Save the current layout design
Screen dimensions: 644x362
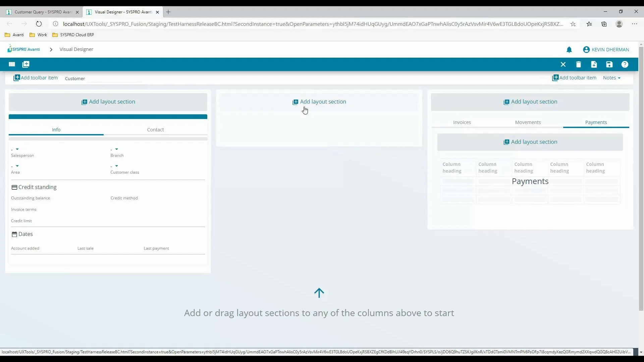tap(609, 64)
